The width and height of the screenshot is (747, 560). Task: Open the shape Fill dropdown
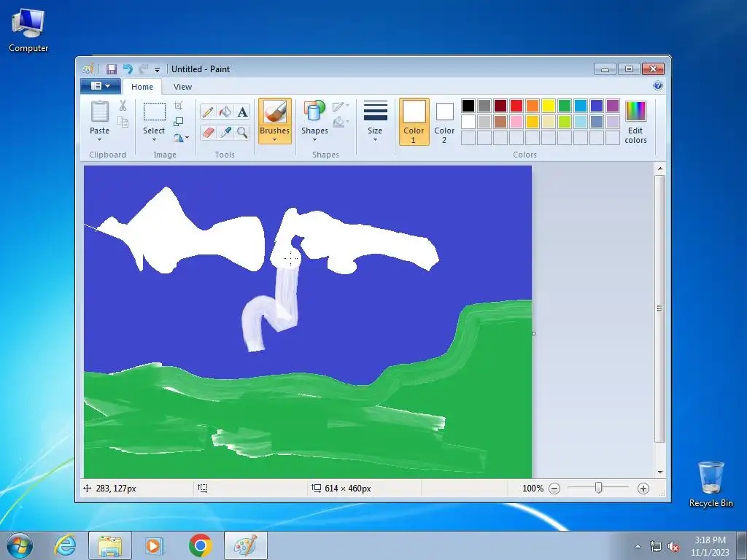click(x=341, y=122)
